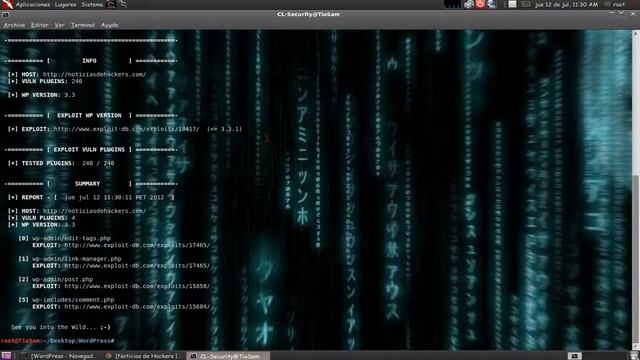This screenshot has height=360, width=640.
Task: Click the INFO section header
Action: point(89,61)
